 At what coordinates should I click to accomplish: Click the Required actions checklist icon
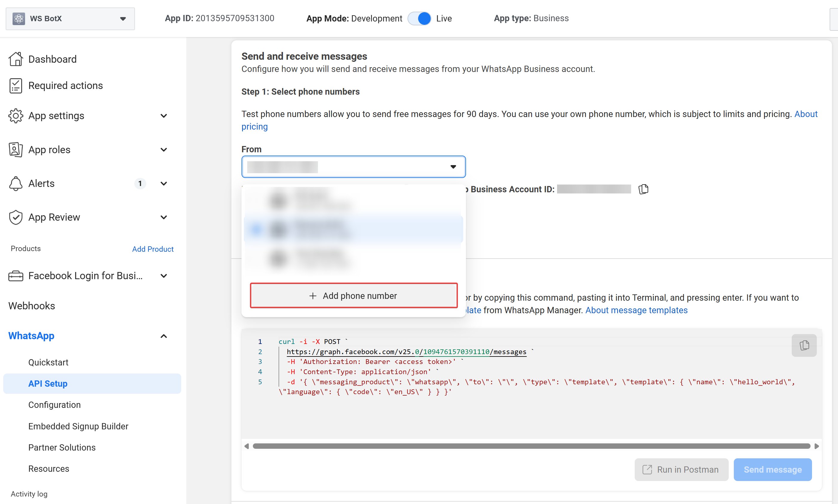click(x=16, y=86)
